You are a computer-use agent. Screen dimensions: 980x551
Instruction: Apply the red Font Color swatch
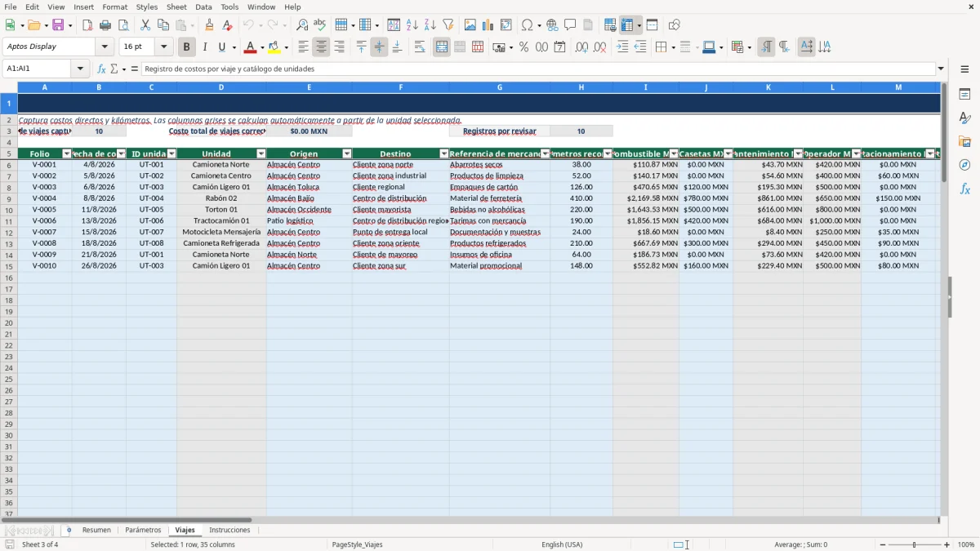pos(251,47)
